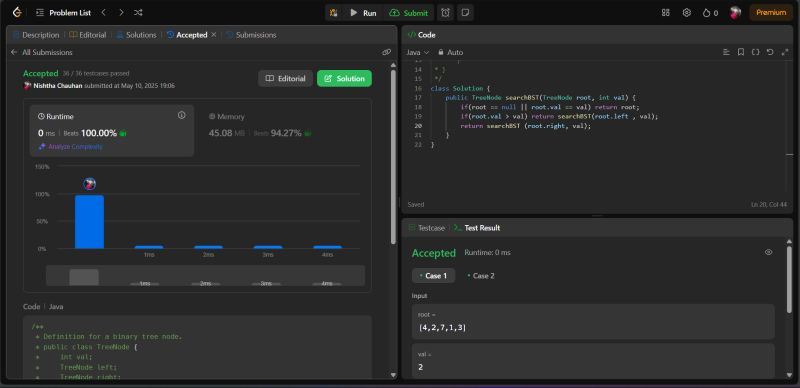Screen dimensions: 800x388
Task: Select the Test Result tab
Action: click(x=477, y=228)
